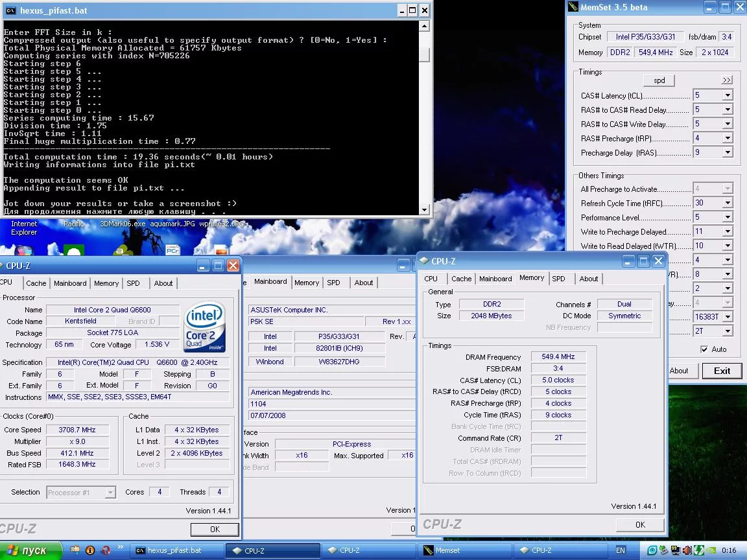This screenshot has height=560, width=747.
Task: Click the console window title bar icon
Action: point(10,10)
